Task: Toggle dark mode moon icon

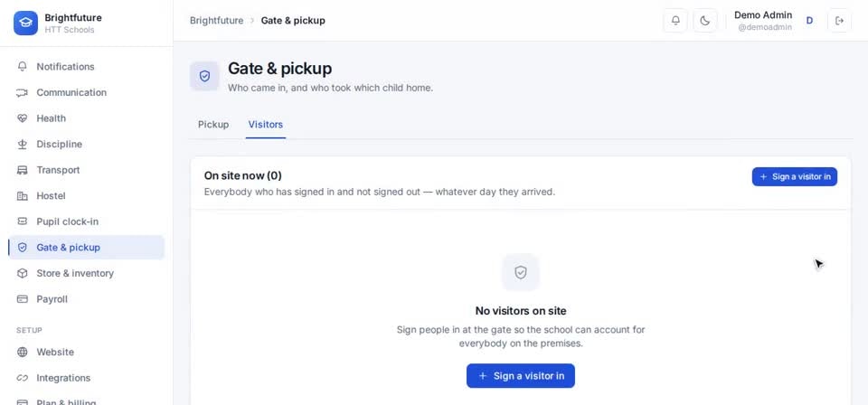Action: tap(704, 21)
